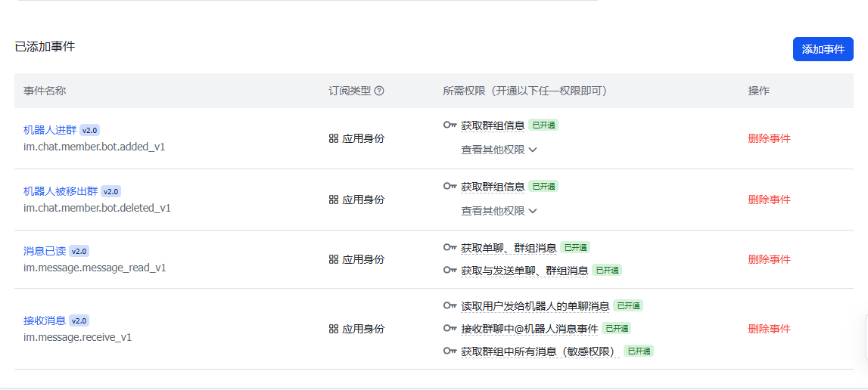
Task: Click the v2.0 badge next to 机器人被移出群
Action: [111, 191]
